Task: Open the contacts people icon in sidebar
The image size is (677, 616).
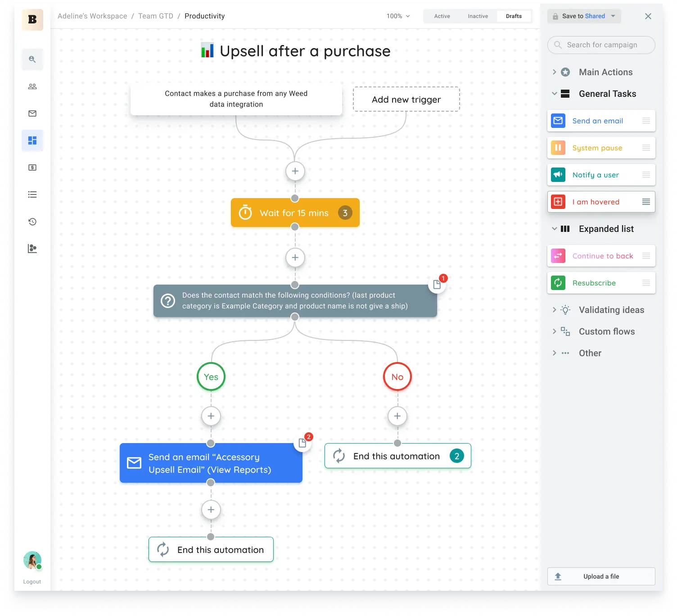Action: (32, 86)
